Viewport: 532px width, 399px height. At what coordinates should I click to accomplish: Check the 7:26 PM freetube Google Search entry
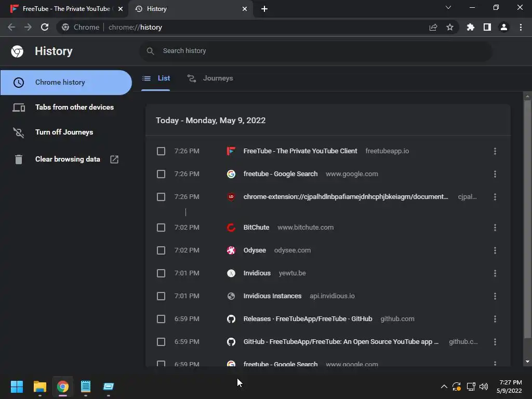pos(161,174)
